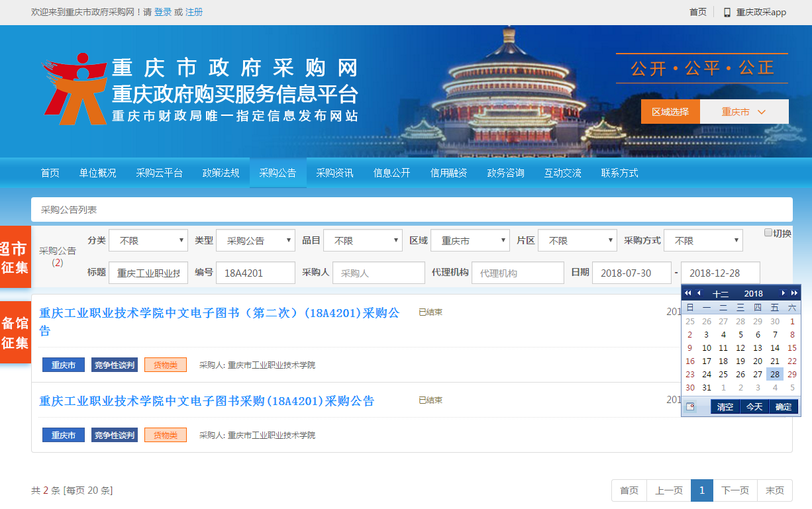Click the 代理机构 input field
This screenshot has width=812, height=509.
517,273
